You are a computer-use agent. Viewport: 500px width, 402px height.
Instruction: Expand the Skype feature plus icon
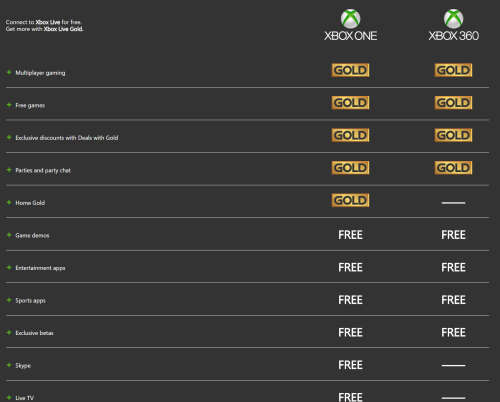pos(9,365)
